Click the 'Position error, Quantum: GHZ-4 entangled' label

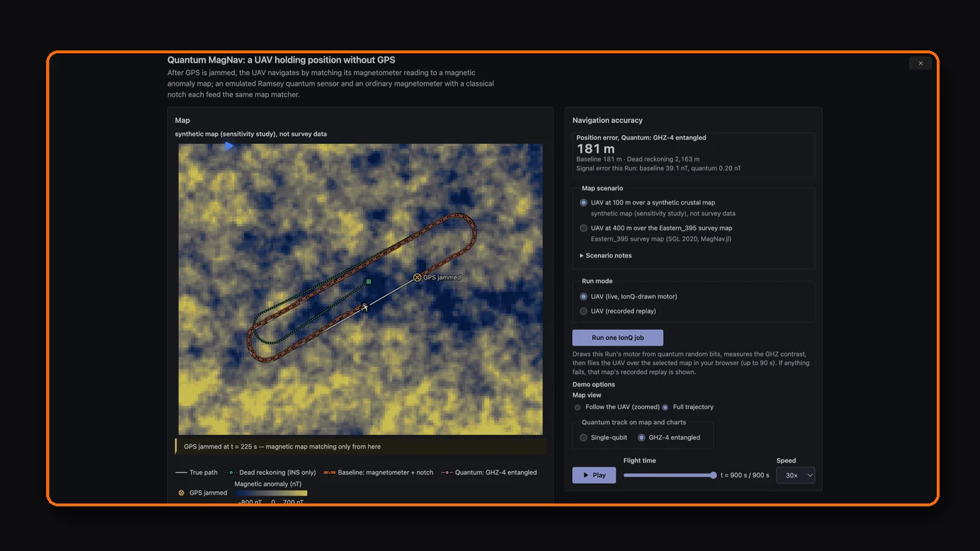641,138
